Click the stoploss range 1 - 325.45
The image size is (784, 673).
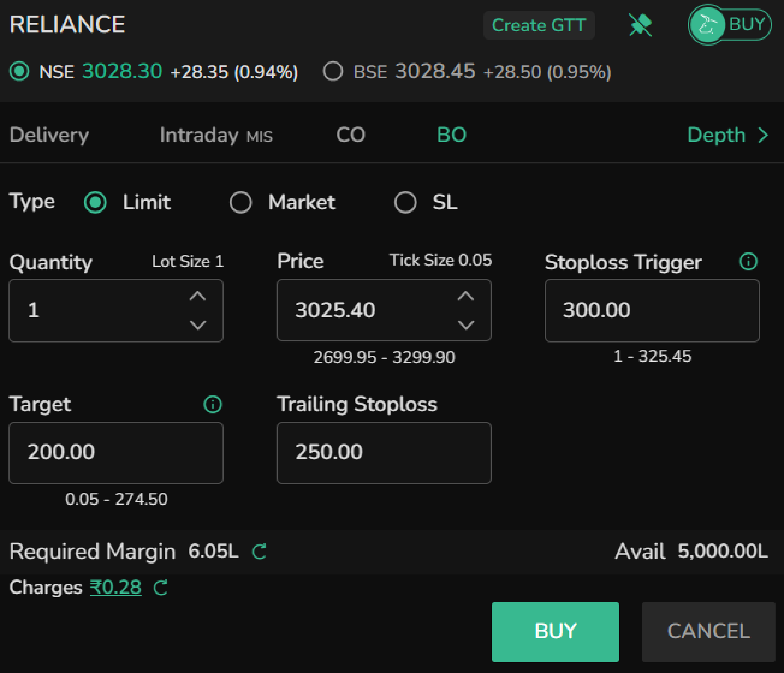point(652,356)
